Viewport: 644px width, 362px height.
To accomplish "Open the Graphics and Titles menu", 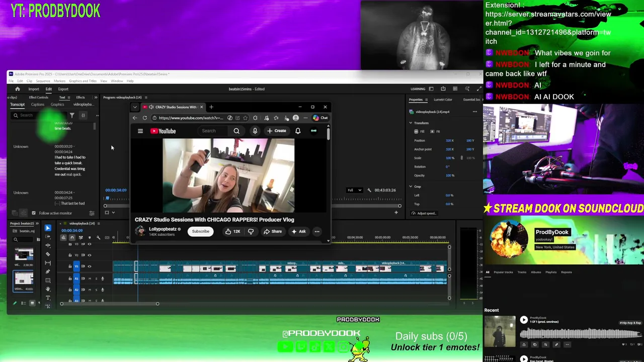I will pos(83,81).
